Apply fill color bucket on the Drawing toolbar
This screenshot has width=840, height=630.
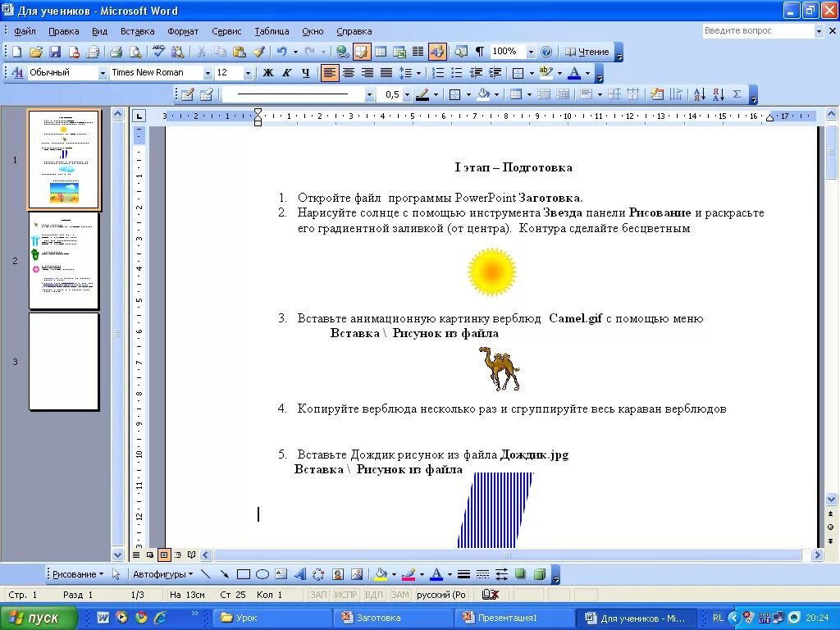click(381, 574)
